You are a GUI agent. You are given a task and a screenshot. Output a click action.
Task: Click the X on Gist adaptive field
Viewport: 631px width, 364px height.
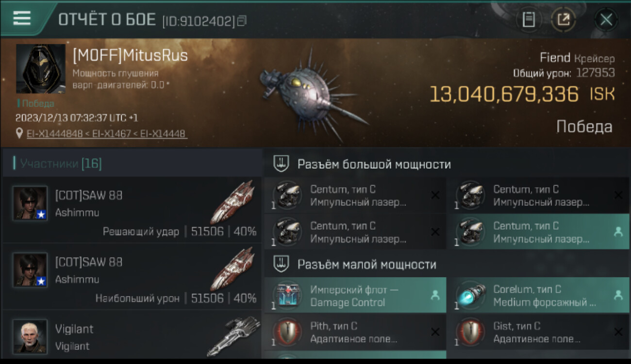coord(618,332)
